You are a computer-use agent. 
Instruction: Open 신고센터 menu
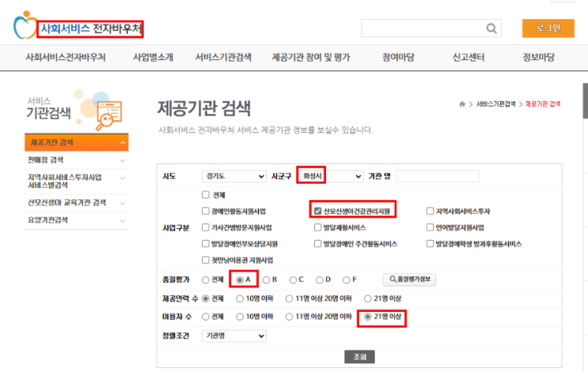[x=469, y=57]
